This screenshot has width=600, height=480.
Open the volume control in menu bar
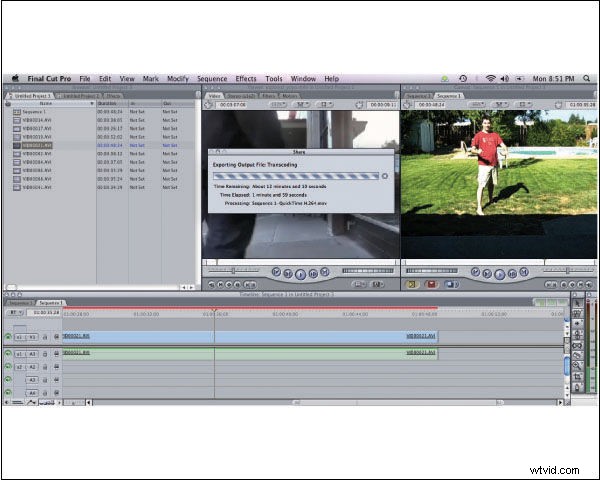(505, 78)
